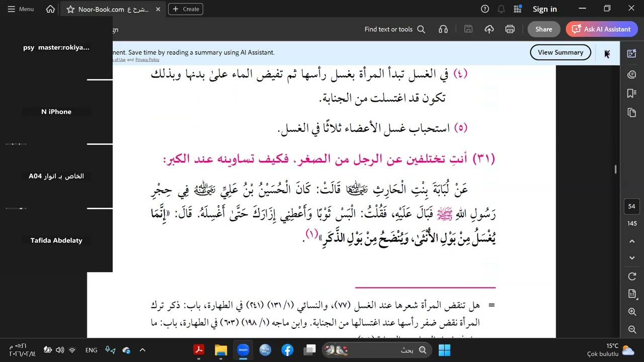Open the weather widget 15°C Çok bulutlu

610,350
